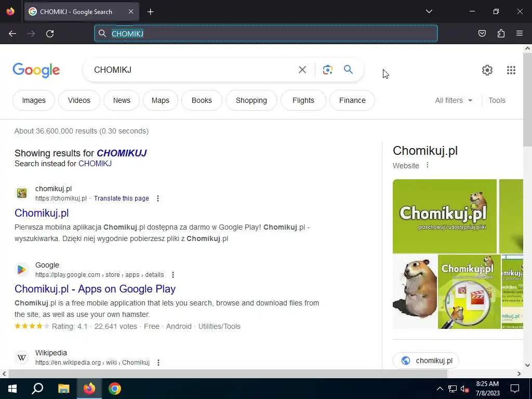Screen dimensions: 532x399
Task: Switch to Finance results
Action: 352,100
